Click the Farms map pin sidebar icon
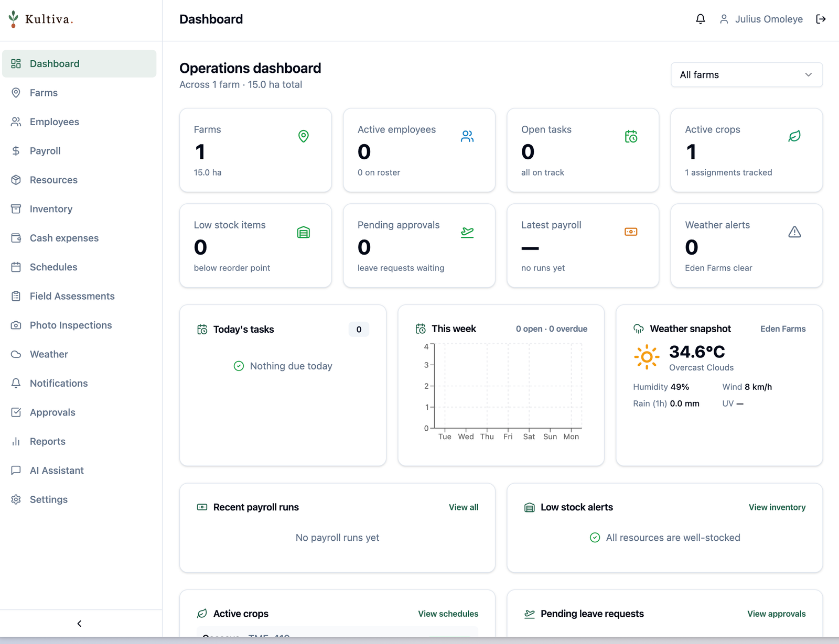The height and width of the screenshot is (644, 839). click(x=16, y=93)
